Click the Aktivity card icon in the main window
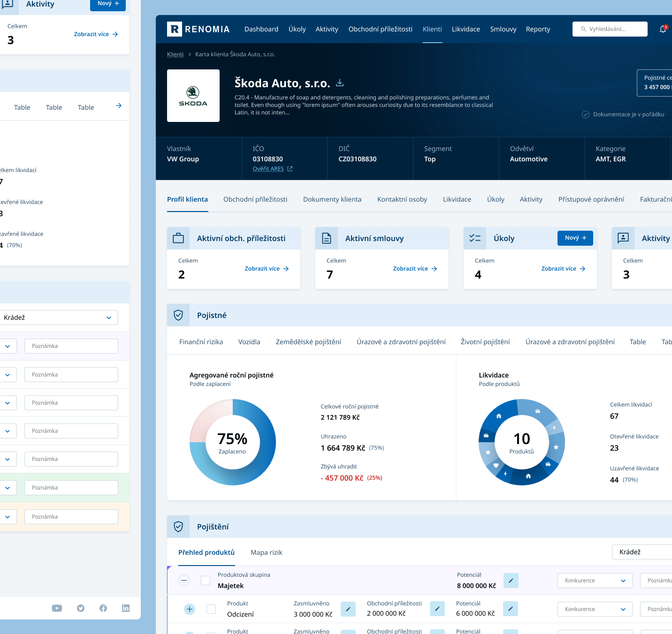The height and width of the screenshot is (634, 672). click(x=623, y=238)
